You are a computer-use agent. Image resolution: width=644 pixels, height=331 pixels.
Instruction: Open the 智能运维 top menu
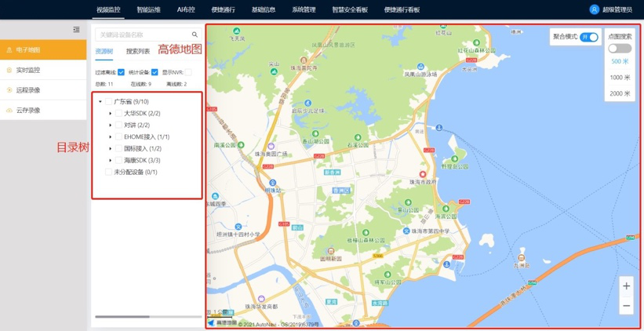pos(149,10)
